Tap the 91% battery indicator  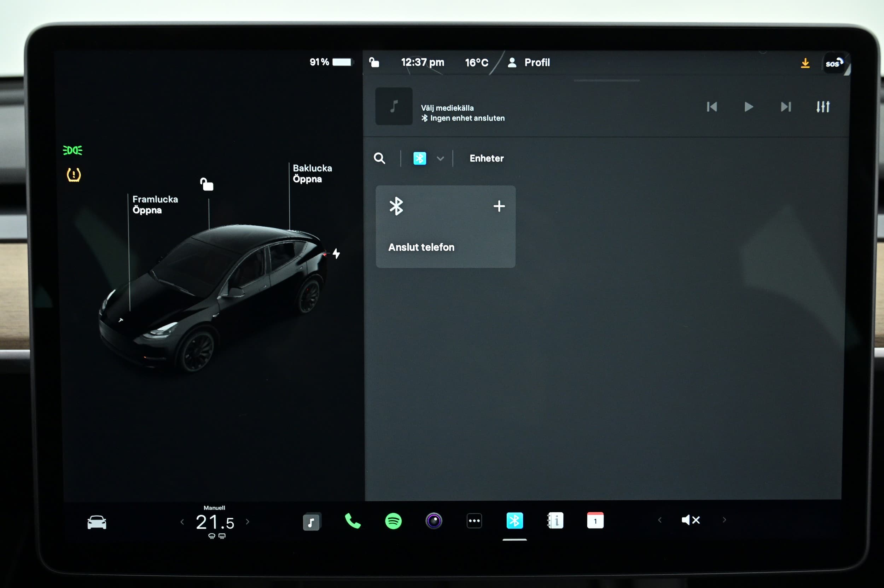pos(331,62)
